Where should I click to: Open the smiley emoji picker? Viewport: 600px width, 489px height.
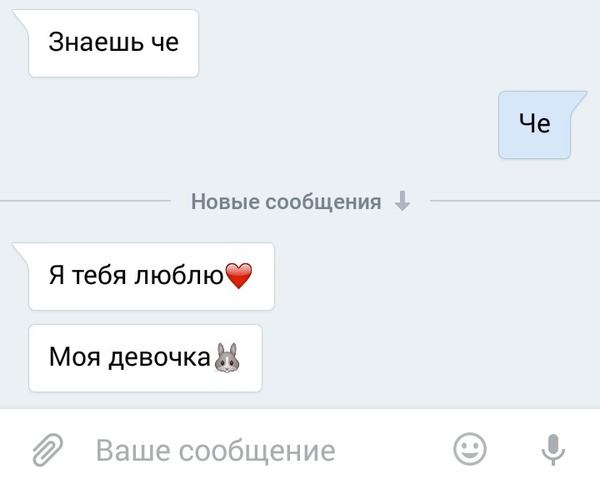470,449
